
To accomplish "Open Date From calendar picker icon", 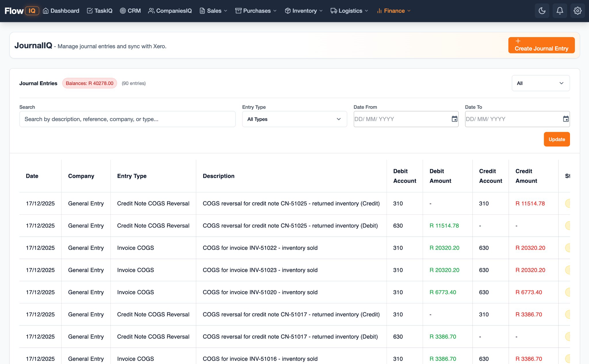I will [454, 119].
